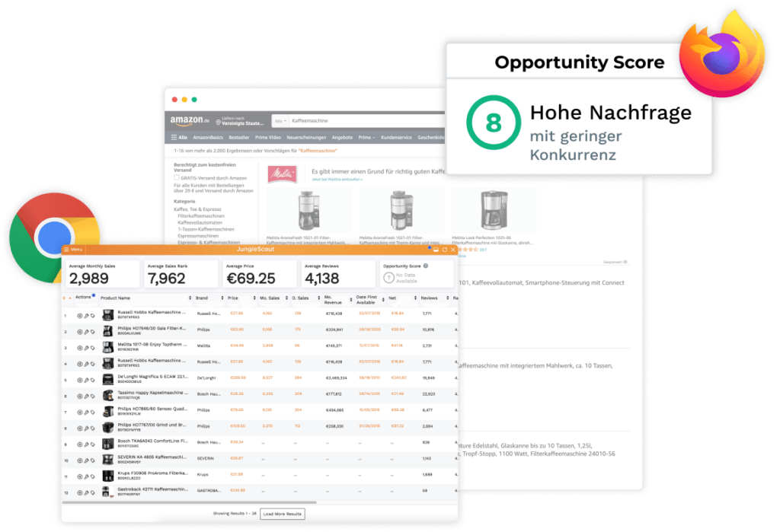
Task: Open Angebote in Amazon navigation bar
Action: (x=342, y=137)
